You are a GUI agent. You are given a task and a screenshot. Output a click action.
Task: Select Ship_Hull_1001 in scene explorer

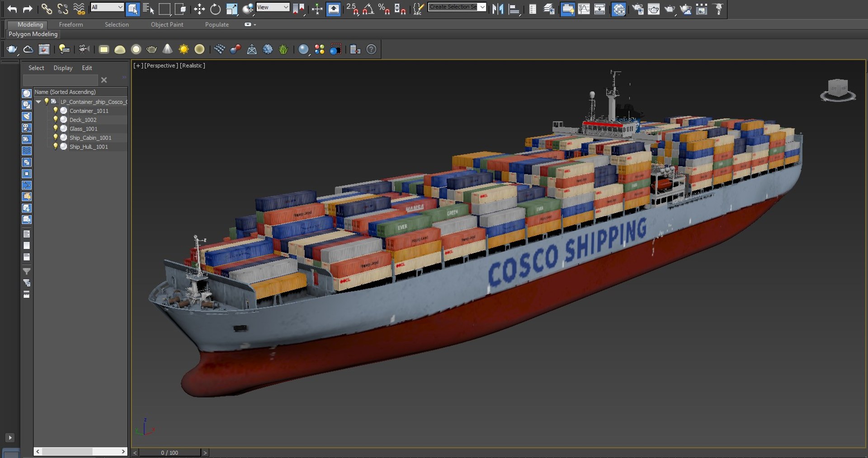[x=89, y=147]
